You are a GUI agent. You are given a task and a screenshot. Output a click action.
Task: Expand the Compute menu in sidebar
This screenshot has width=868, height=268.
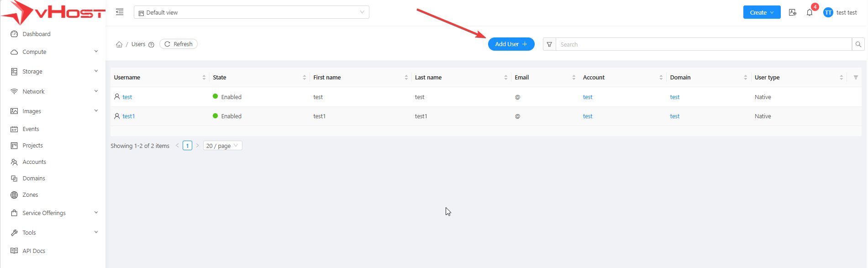[x=53, y=52]
